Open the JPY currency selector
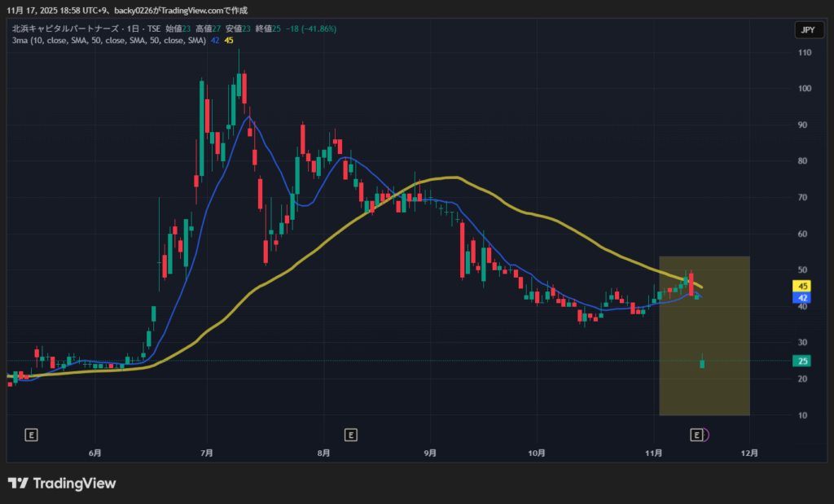Screen dimensions: 834x504 (x=806, y=30)
